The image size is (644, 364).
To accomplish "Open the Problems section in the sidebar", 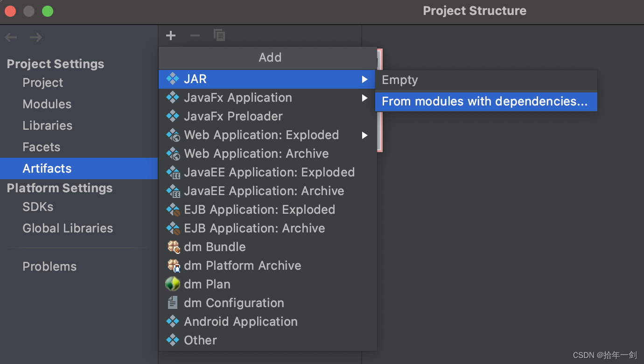I will [x=49, y=266].
